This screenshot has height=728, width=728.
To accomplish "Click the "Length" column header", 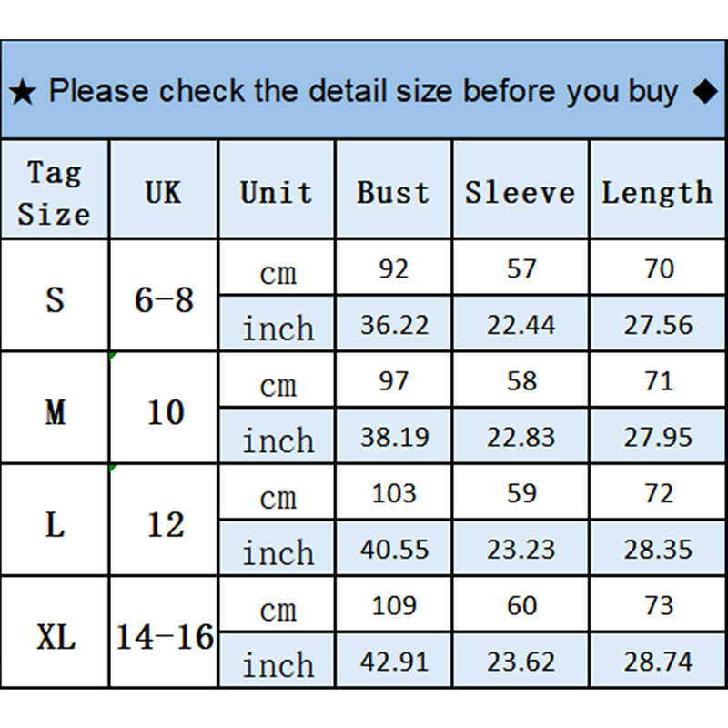I will point(657,192).
